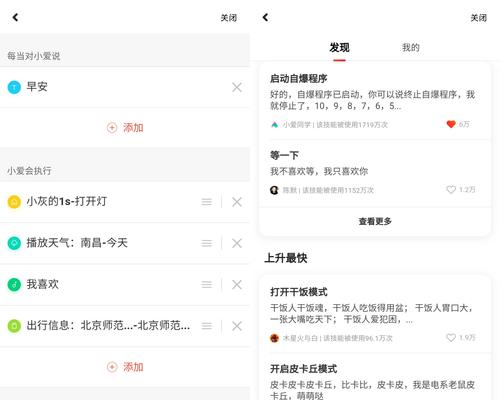Tap reorder handle of 播放天气 row

point(207,243)
